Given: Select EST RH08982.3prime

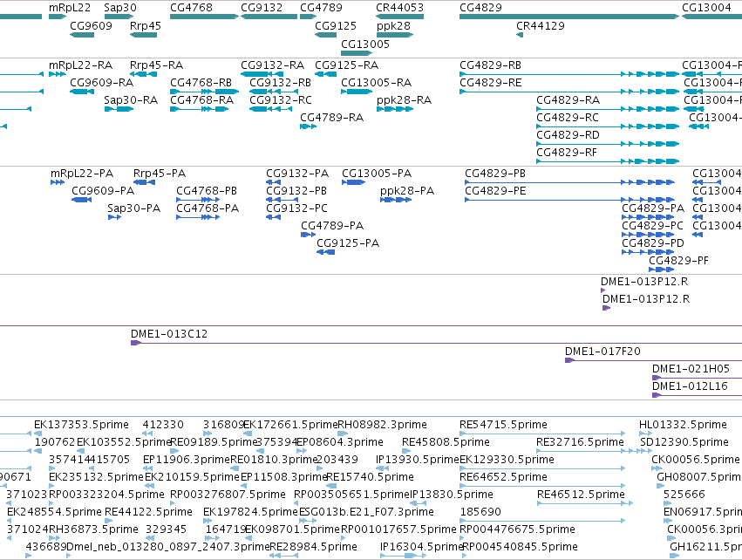Looking at the screenshot, I should 343,434.
